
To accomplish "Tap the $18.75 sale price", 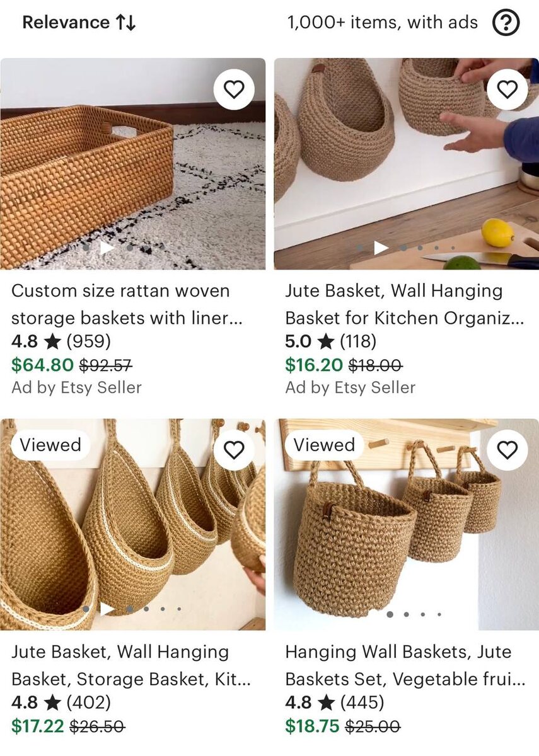I will point(311,726).
